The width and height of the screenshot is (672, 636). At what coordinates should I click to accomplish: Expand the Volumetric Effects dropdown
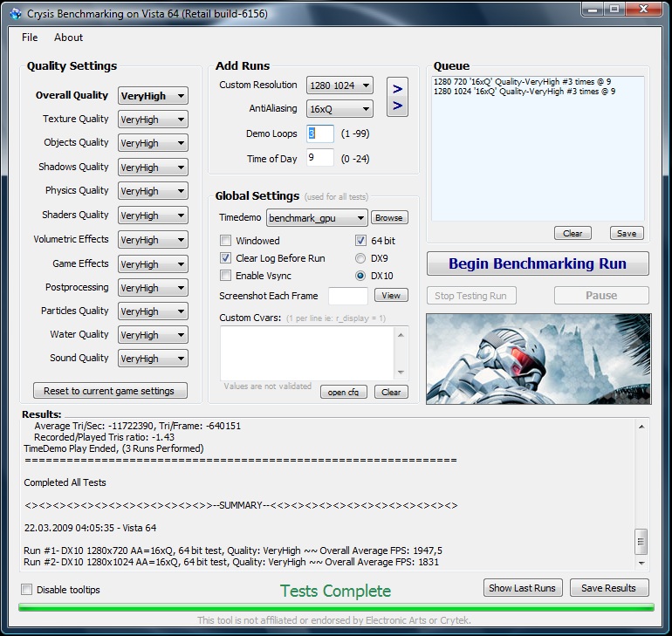pos(153,240)
